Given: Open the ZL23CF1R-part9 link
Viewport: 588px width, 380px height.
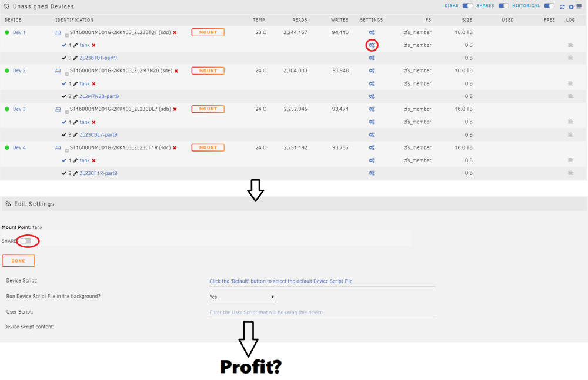Looking at the screenshot, I should [x=98, y=173].
